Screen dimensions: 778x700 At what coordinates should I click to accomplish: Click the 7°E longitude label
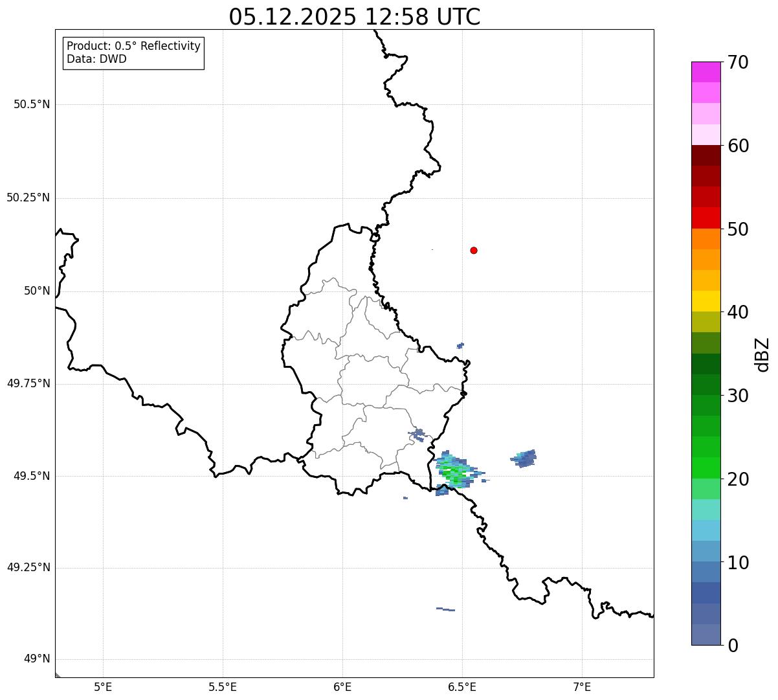tap(583, 687)
